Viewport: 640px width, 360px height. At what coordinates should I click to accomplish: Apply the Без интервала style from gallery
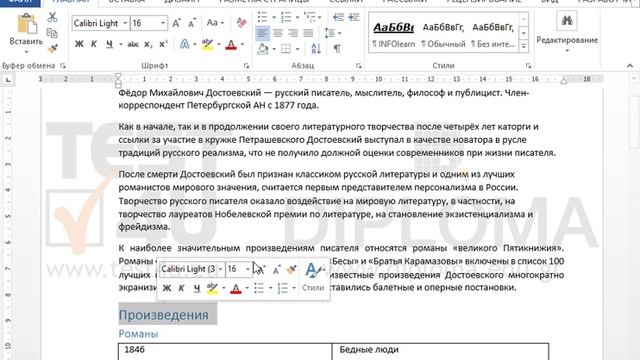coord(493,34)
